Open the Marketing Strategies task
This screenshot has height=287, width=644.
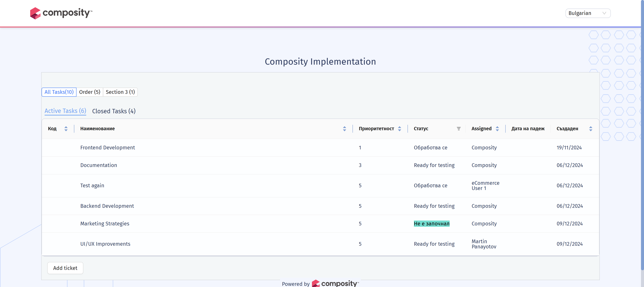(x=105, y=223)
